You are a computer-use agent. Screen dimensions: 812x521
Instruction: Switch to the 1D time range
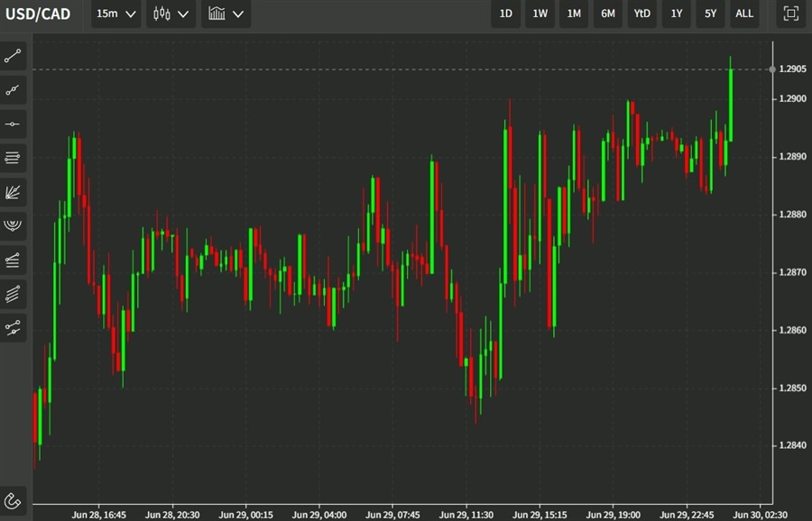coord(506,14)
